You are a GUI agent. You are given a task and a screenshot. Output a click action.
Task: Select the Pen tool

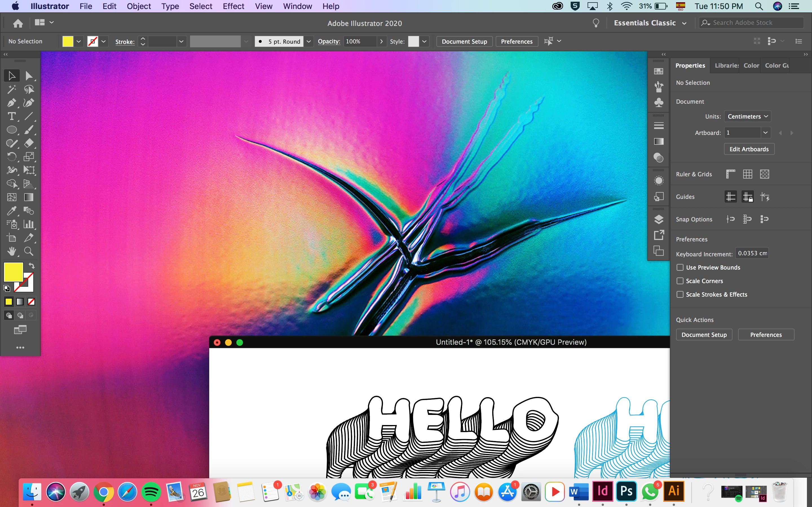pyautogui.click(x=11, y=103)
